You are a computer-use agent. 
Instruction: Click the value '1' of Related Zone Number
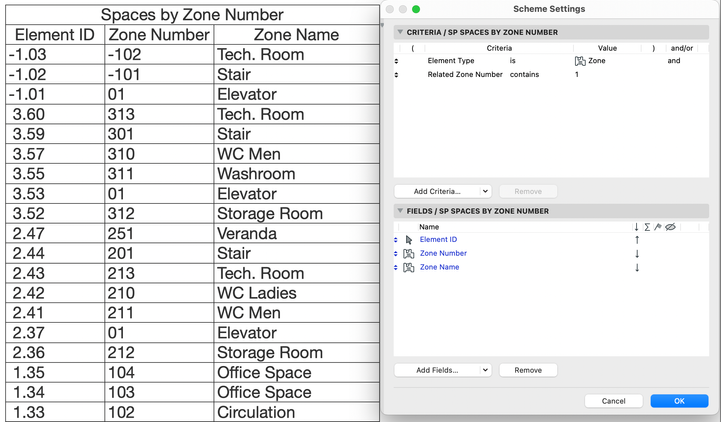tap(577, 74)
